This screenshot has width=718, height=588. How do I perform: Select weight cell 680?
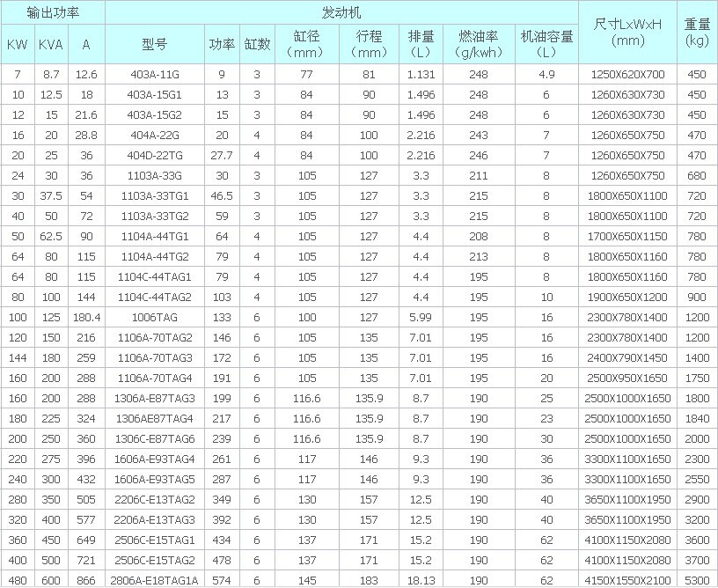(x=697, y=175)
